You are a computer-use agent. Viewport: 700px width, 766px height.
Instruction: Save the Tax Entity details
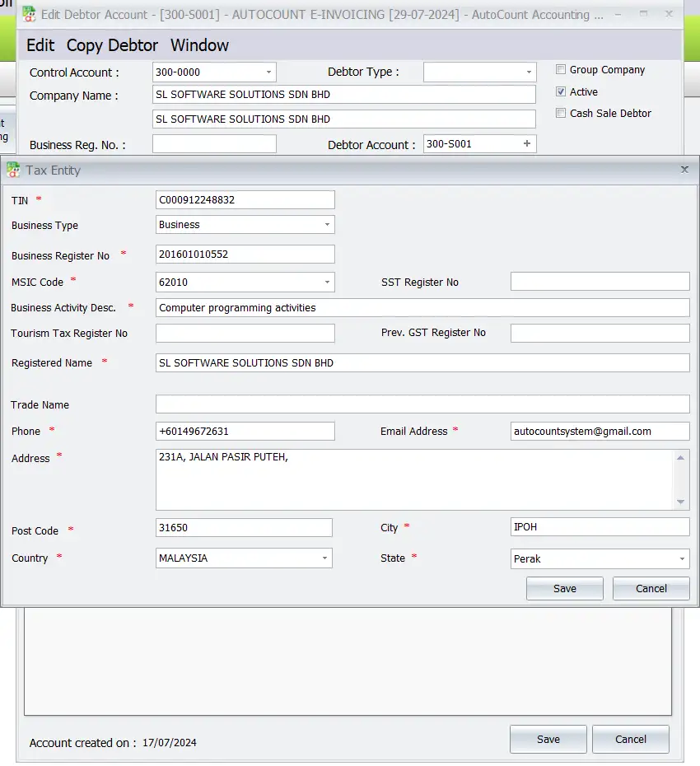click(x=564, y=588)
